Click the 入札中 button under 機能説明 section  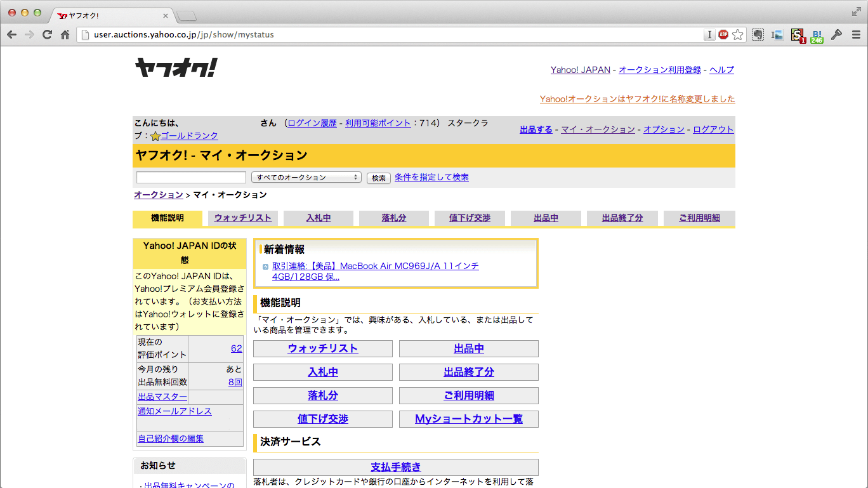point(323,372)
